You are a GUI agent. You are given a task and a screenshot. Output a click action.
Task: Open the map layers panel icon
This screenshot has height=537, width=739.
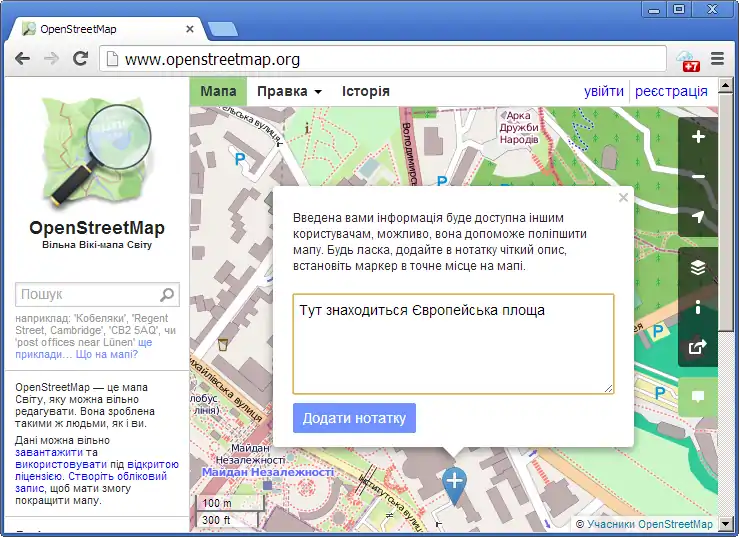coord(698,267)
